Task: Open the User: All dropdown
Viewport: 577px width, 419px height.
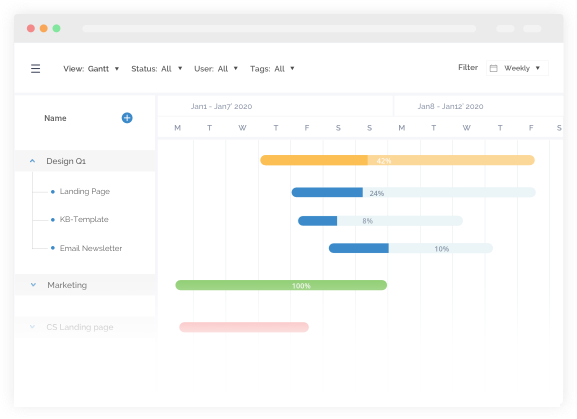Action: 216,69
